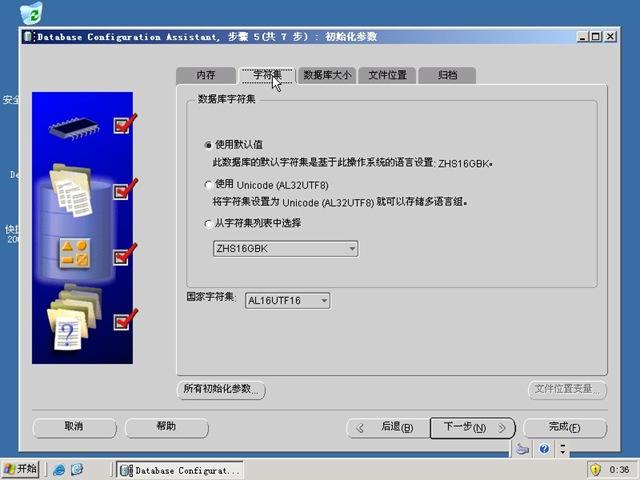The image size is (640, 480).
Task: Click the Database Configurat... taskbar button
Action: [180, 470]
